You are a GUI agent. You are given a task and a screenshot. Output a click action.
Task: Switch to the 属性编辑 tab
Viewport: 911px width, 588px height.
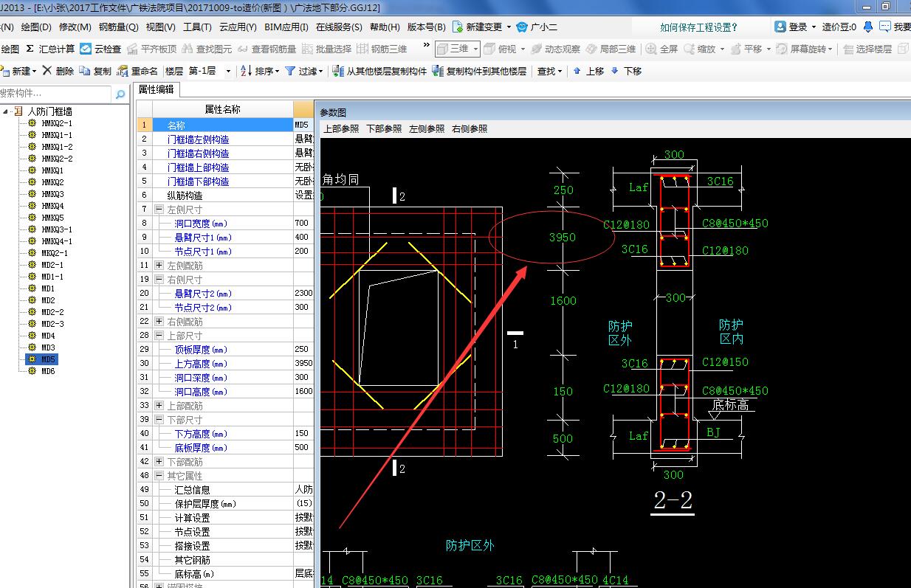156,89
